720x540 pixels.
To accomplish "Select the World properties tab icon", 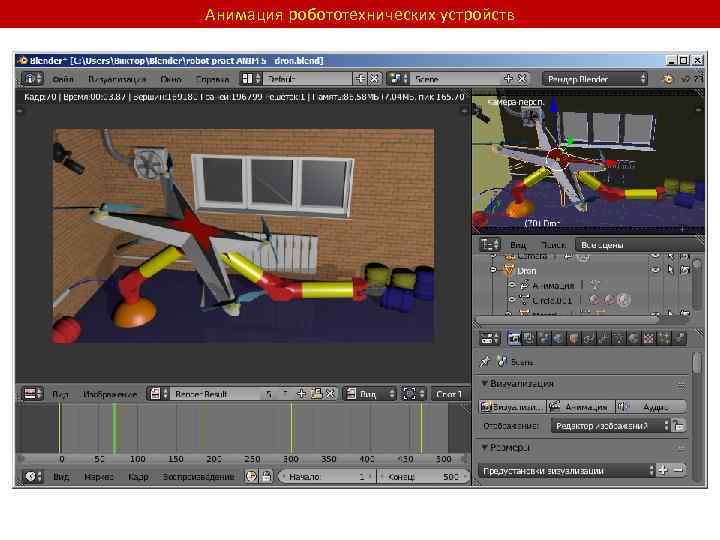I will (x=558, y=339).
